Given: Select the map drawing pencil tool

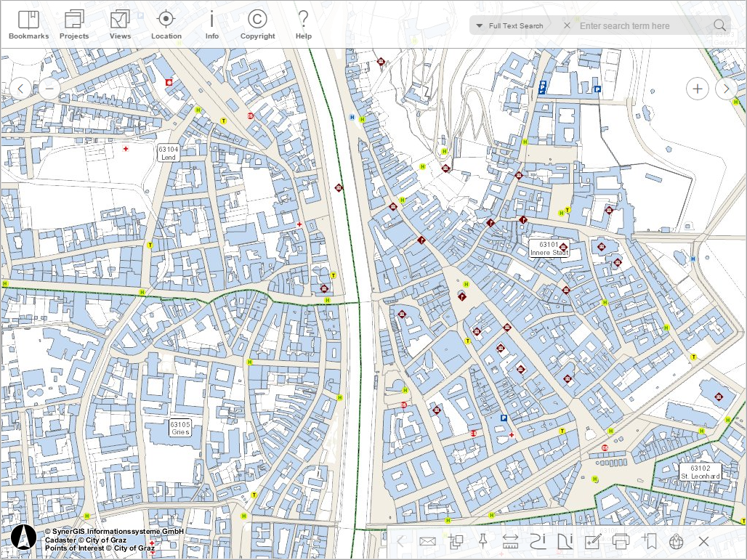Looking at the screenshot, I should [x=593, y=541].
